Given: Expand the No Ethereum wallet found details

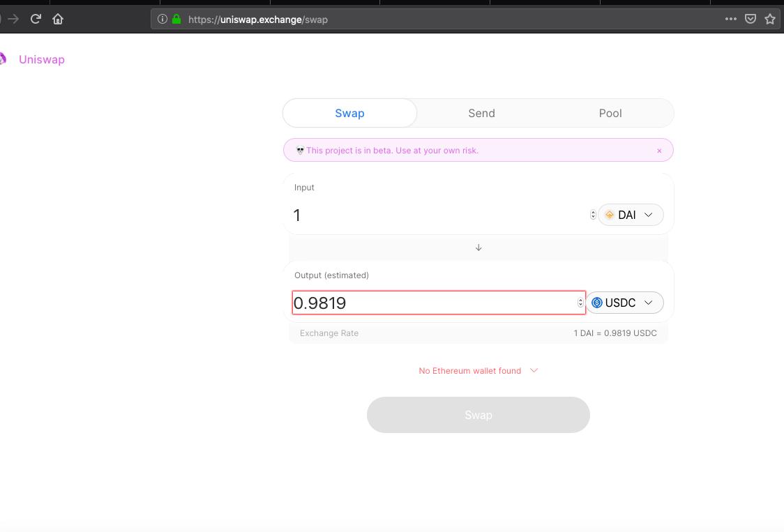Looking at the screenshot, I should [x=478, y=370].
